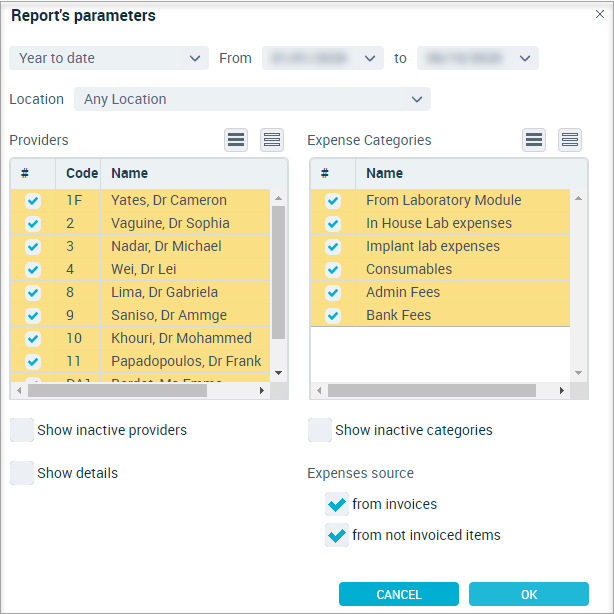This screenshot has height=614, width=614.
Task: Sort providers by Code column header
Action: coord(81,173)
